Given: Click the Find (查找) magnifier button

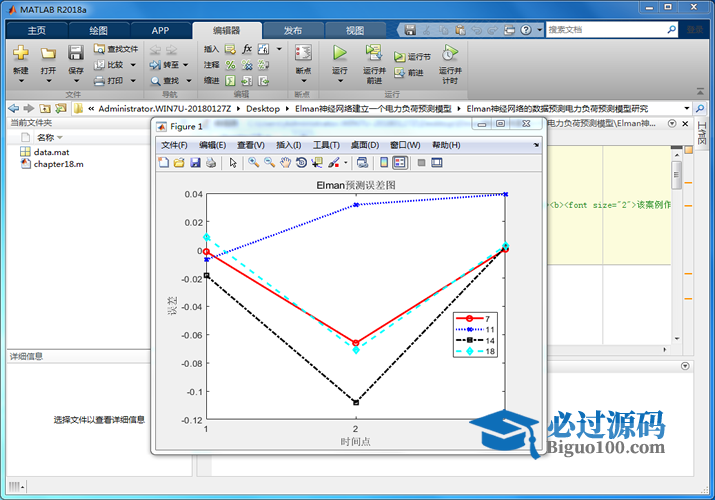Looking at the screenshot, I should [165, 81].
